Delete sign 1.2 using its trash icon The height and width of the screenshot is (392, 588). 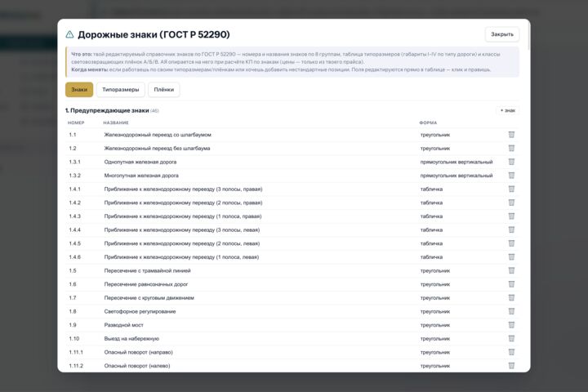(511, 148)
